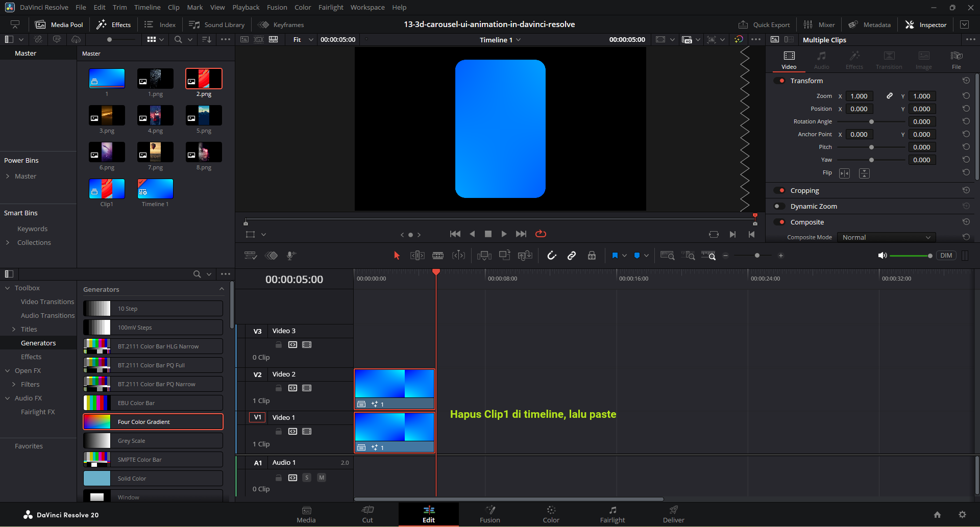Enable the Dynamic Zoom toggle
The width and height of the screenshot is (980, 527).
pos(779,206)
